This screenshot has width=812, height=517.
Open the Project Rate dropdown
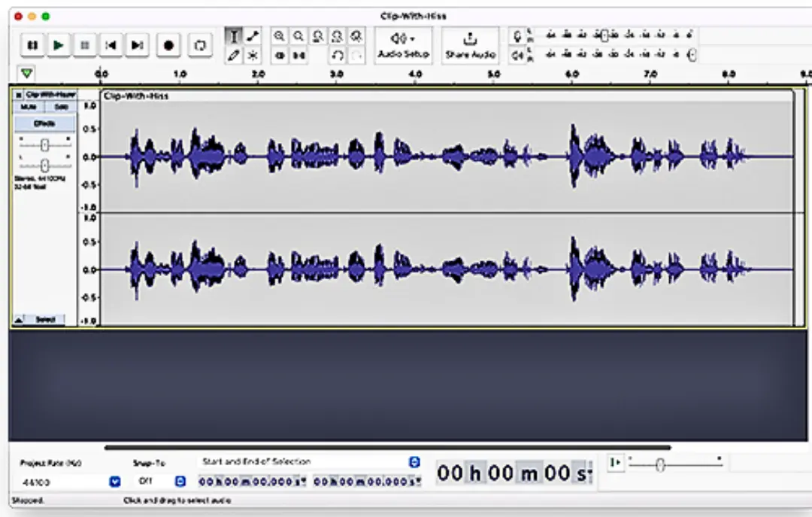click(115, 482)
